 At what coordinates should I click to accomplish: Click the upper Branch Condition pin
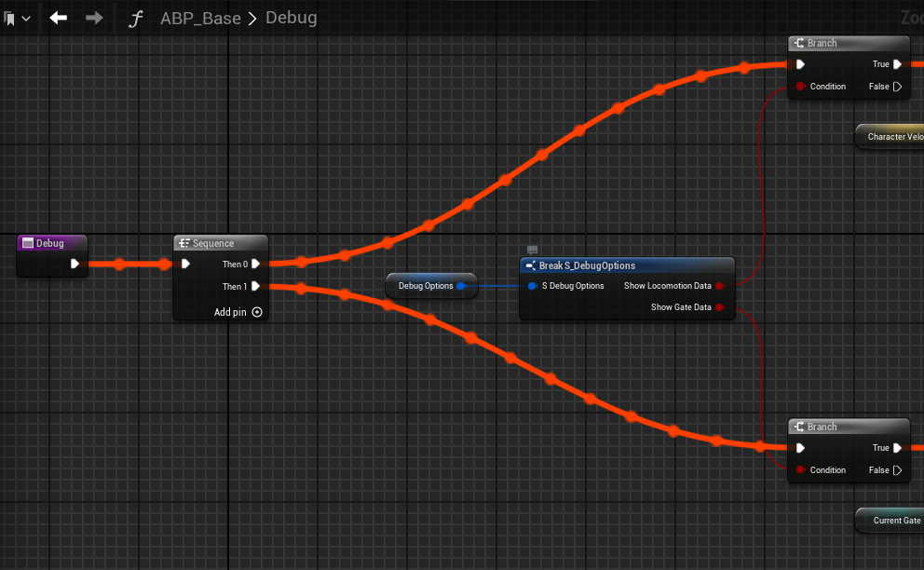(x=800, y=87)
